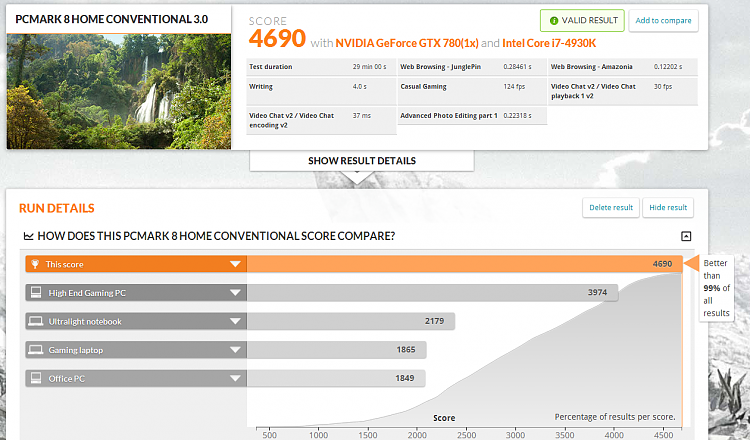The height and width of the screenshot is (440, 750).
Task: Click the chart icon beside score comparison heading
Action: (29, 236)
